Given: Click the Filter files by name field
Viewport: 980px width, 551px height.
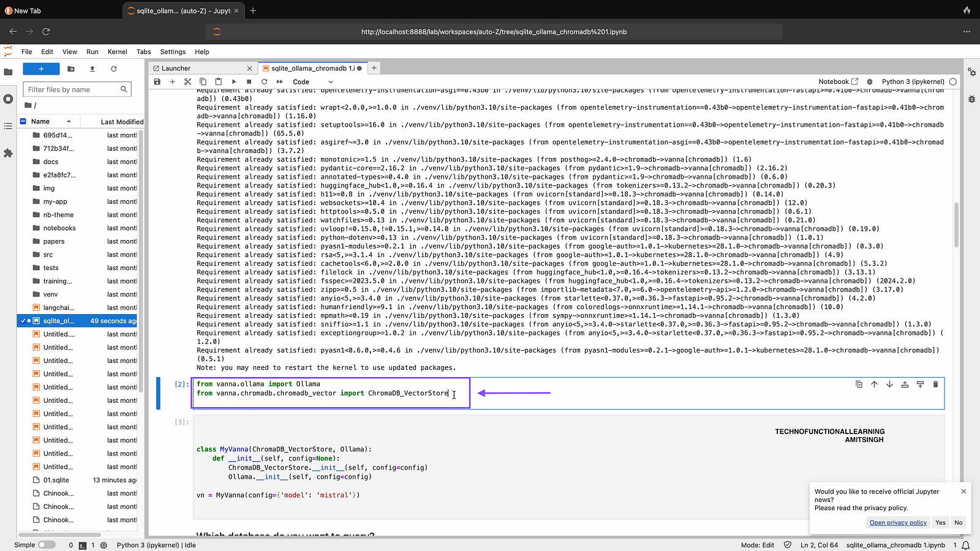Looking at the screenshot, I should (72, 89).
